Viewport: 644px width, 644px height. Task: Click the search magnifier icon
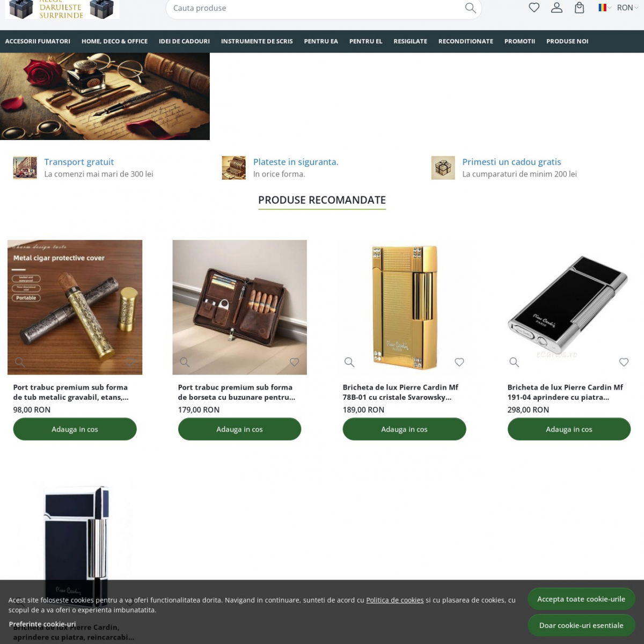[x=470, y=8]
